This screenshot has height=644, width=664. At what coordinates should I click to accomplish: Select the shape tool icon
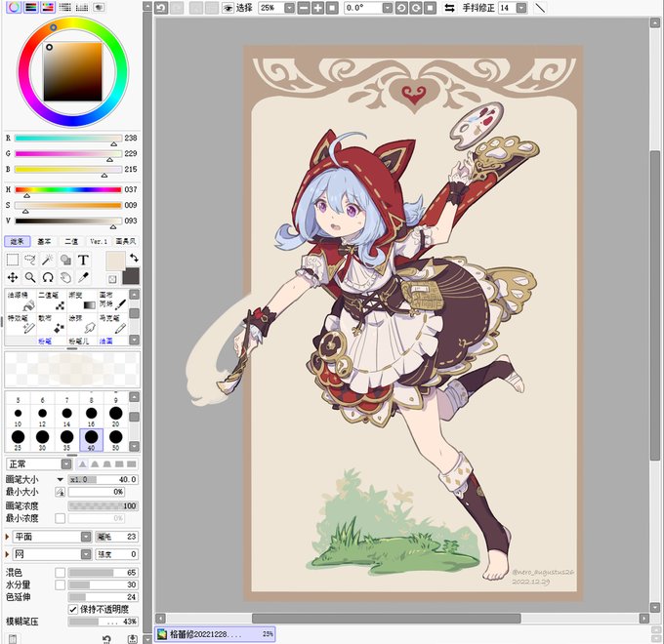point(65,260)
